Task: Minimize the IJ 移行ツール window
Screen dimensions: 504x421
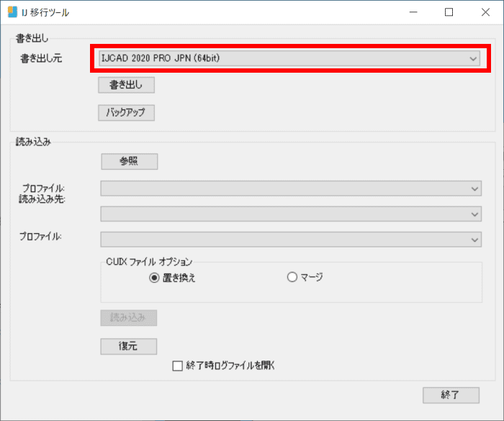Action: 413,12
